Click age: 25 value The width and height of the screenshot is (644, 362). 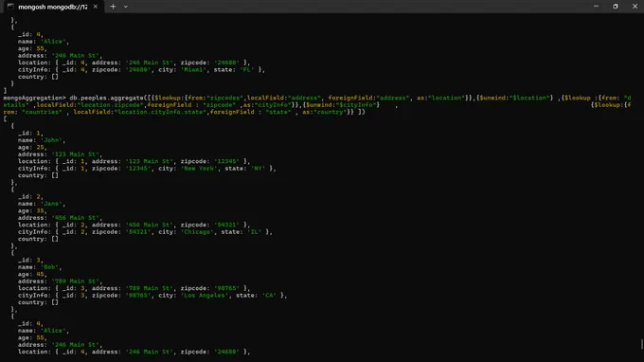pyautogui.click(x=40, y=147)
